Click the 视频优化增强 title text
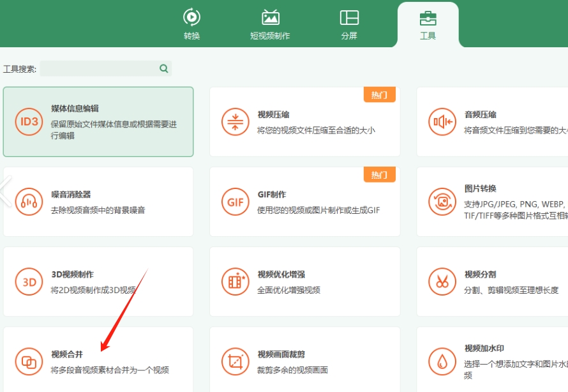568x392 pixels. 281,275
